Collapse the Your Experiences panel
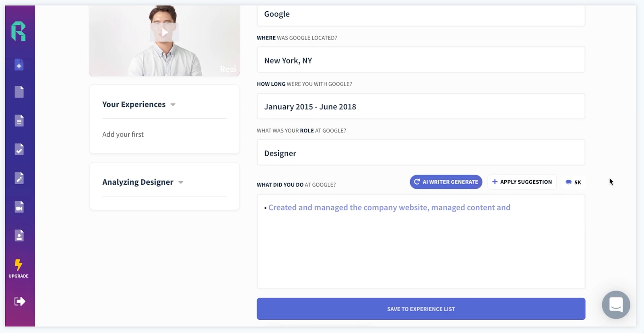 pos(173,105)
